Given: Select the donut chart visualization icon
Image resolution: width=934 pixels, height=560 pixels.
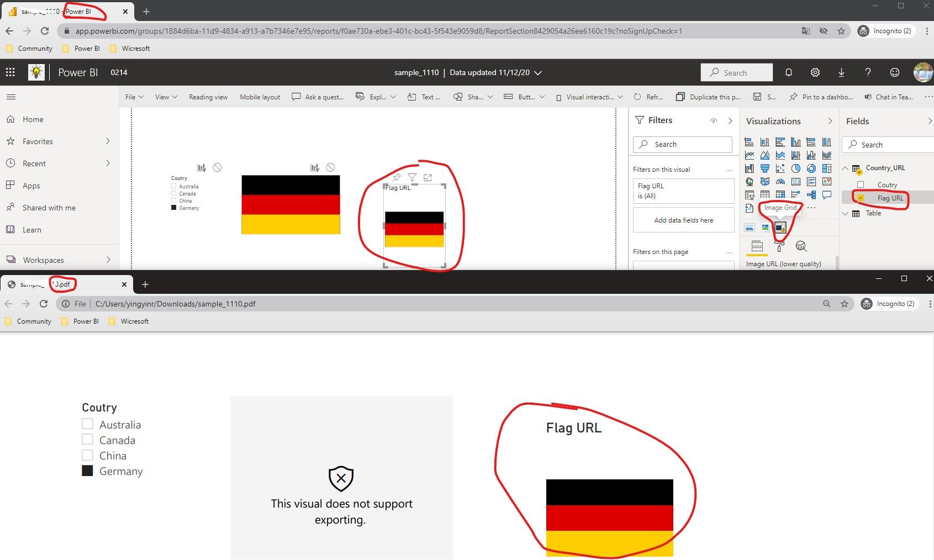Looking at the screenshot, I should (x=811, y=168).
